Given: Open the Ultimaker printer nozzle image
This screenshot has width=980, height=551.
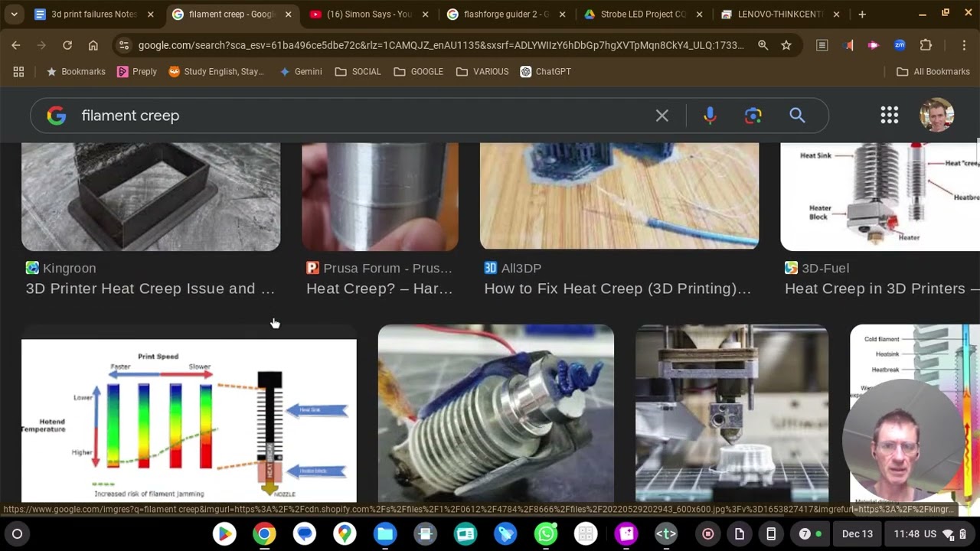Looking at the screenshot, I should [x=732, y=413].
